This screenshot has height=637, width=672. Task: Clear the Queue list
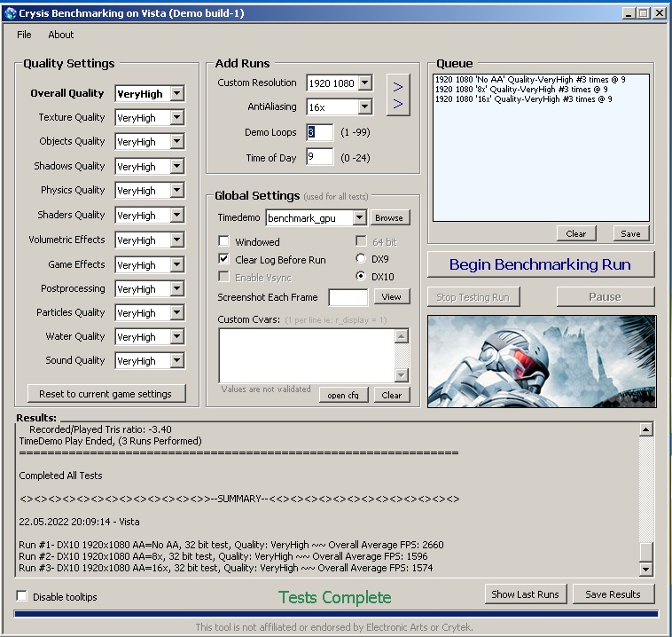point(576,233)
